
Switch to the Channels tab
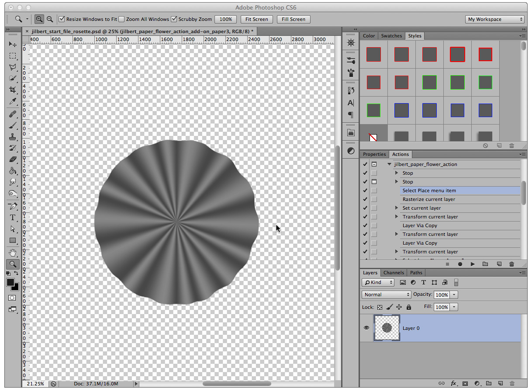point(394,273)
